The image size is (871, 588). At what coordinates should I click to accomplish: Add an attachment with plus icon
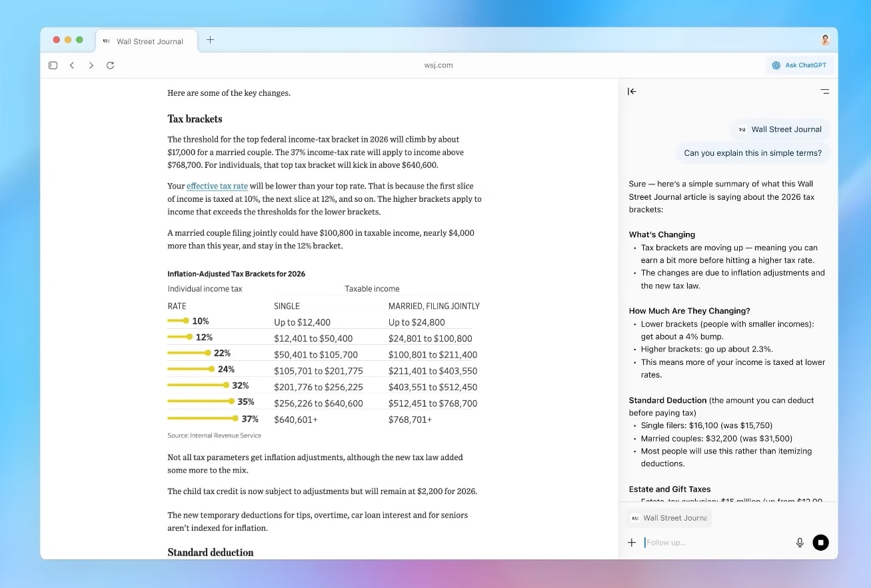[632, 543]
